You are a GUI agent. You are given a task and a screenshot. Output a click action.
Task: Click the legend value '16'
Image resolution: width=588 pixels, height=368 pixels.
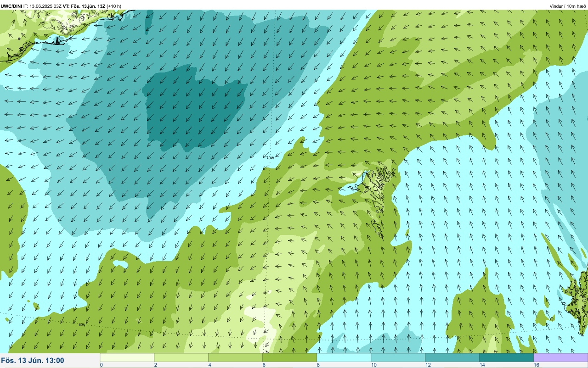tap(537, 365)
